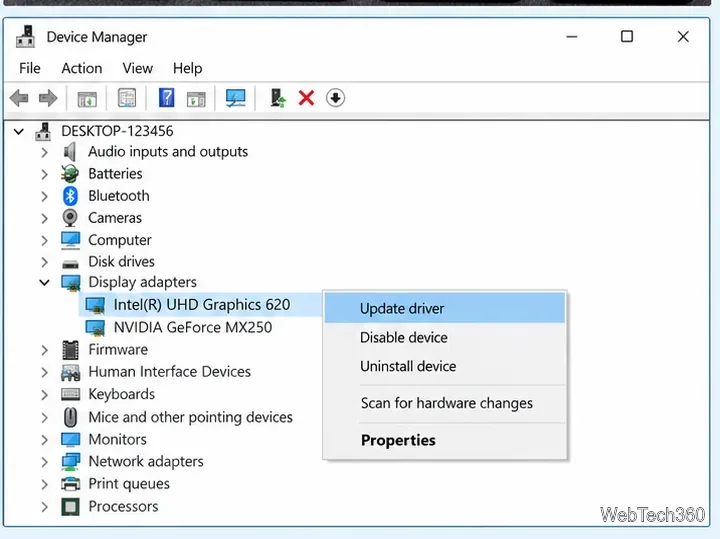The height and width of the screenshot is (539, 720).
Task: Click the Audio inputs and outputs speaker icon
Action: point(69,152)
